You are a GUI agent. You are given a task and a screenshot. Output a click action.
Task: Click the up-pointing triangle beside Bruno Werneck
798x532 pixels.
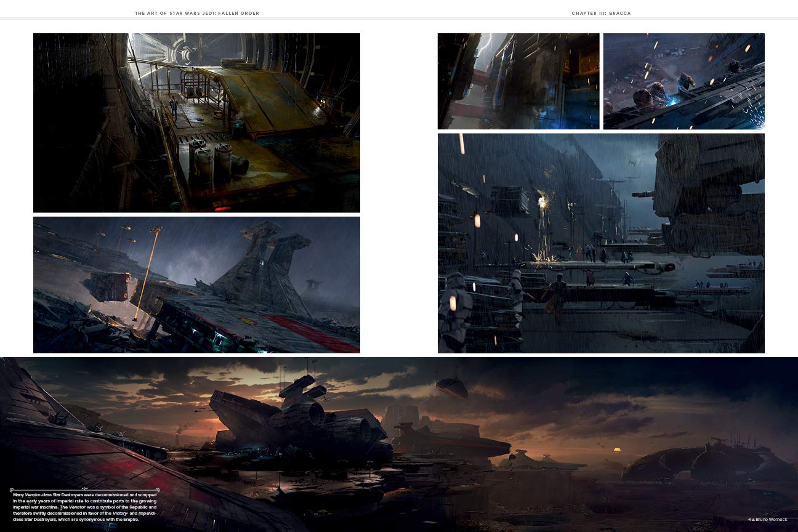[x=753, y=520]
